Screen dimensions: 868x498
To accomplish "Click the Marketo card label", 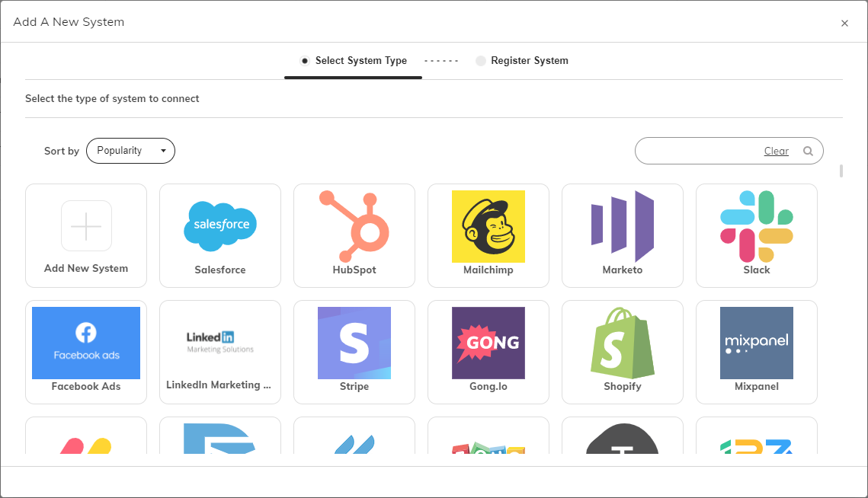I will tap(622, 270).
